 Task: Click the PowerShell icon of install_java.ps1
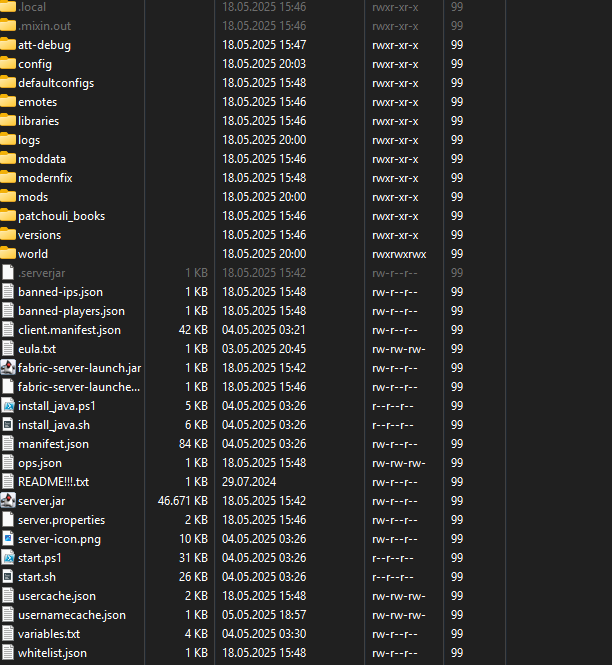coord(8,406)
